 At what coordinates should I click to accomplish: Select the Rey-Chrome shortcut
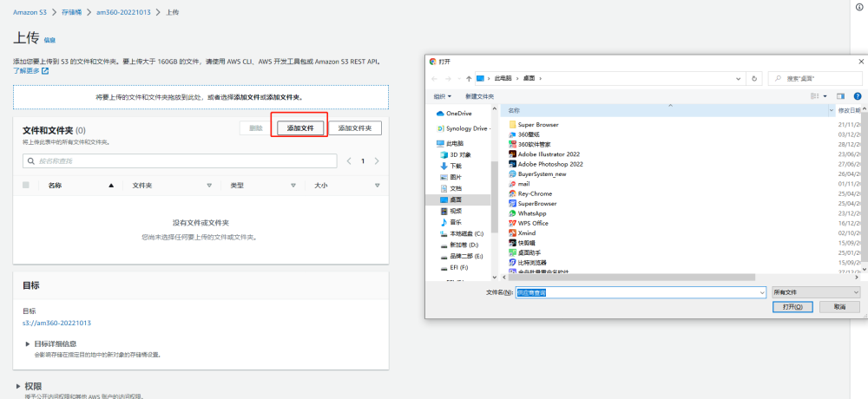(530, 193)
